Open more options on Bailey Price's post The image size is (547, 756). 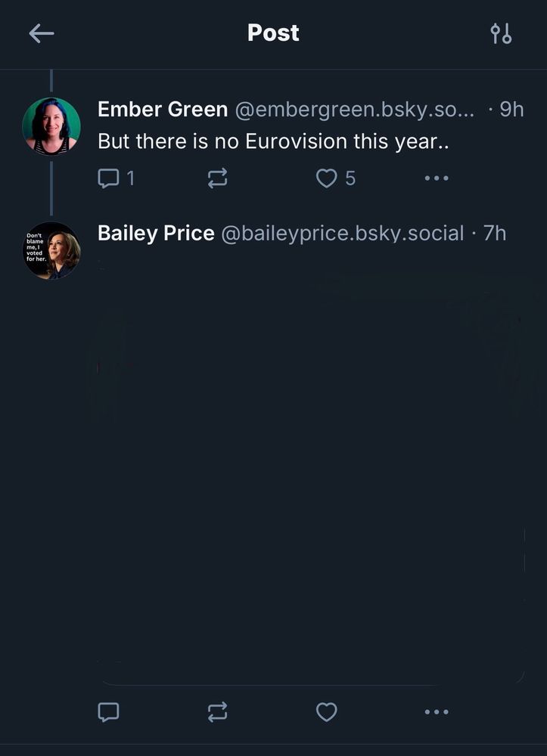(437, 712)
